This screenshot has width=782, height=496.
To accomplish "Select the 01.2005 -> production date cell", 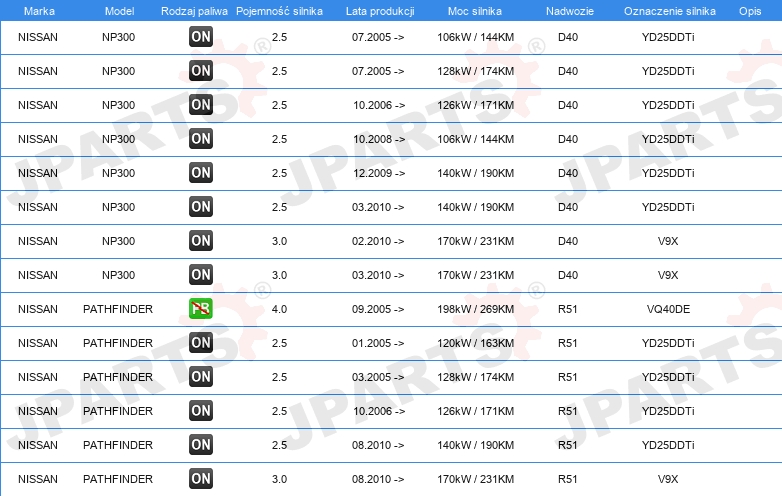I will point(378,343).
